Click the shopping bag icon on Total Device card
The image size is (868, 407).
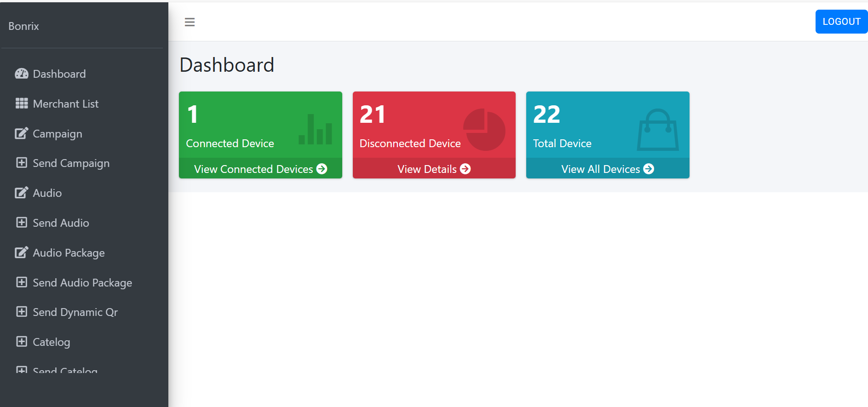coord(658,130)
